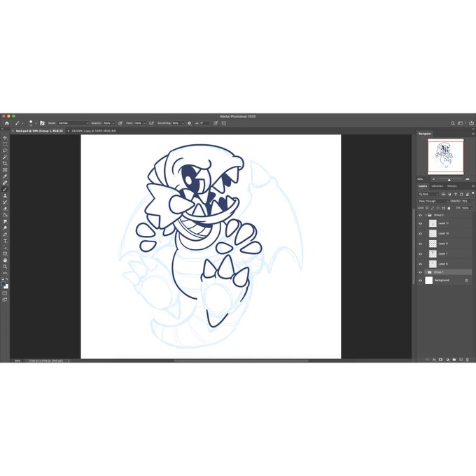Click the Navigator panel tab

point(425,134)
